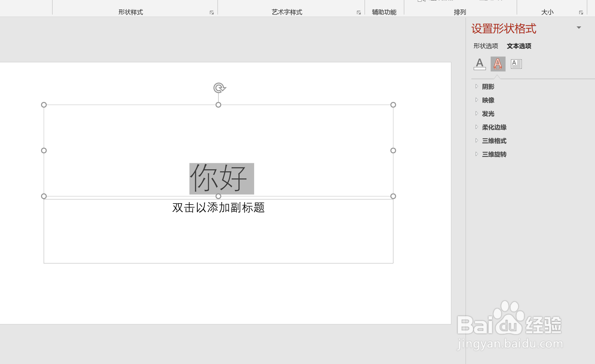Expand the 阴影 section
This screenshot has width=595, height=364.
click(x=488, y=87)
